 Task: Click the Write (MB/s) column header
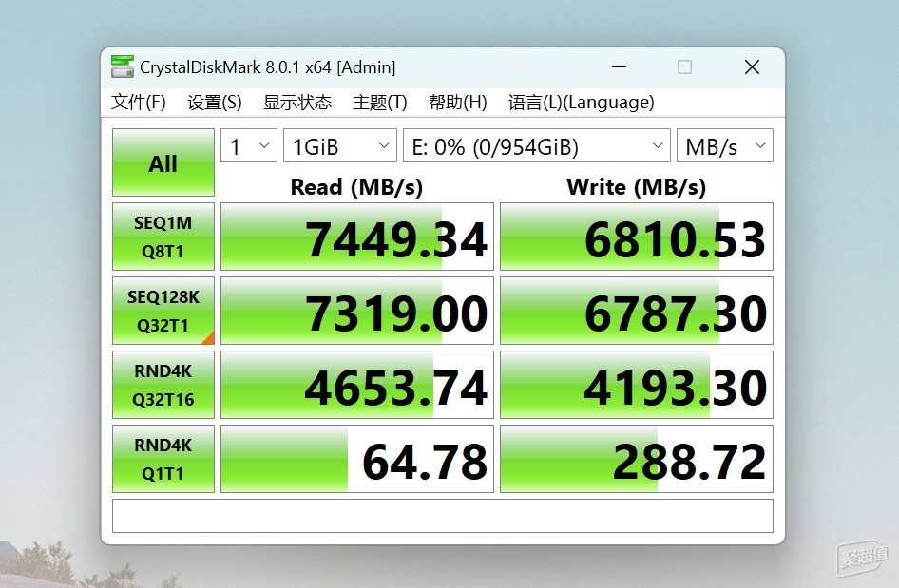pos(636,187)
